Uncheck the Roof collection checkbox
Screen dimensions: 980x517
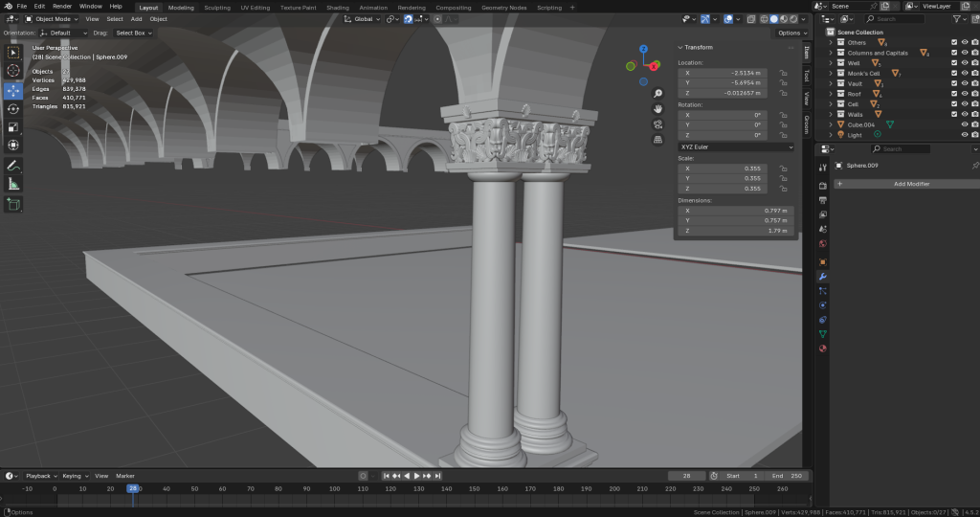coord(954,94)
